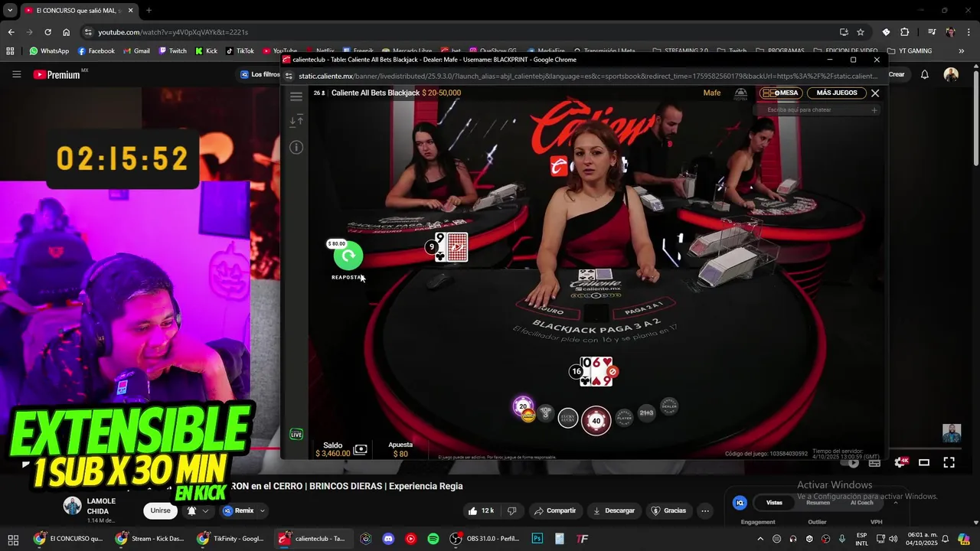The width and height of the screenshot is (980, 551).
Task: Click the Unirse join button
Action: click(161, 510)
